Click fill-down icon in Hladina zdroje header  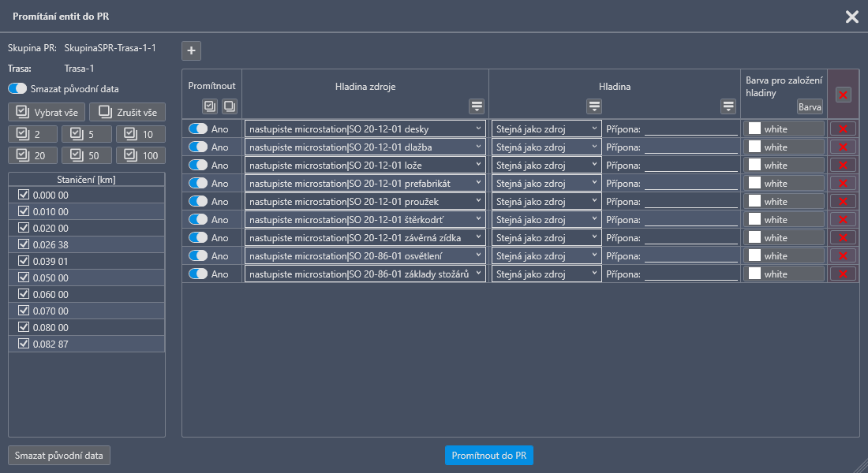[477, 106]
